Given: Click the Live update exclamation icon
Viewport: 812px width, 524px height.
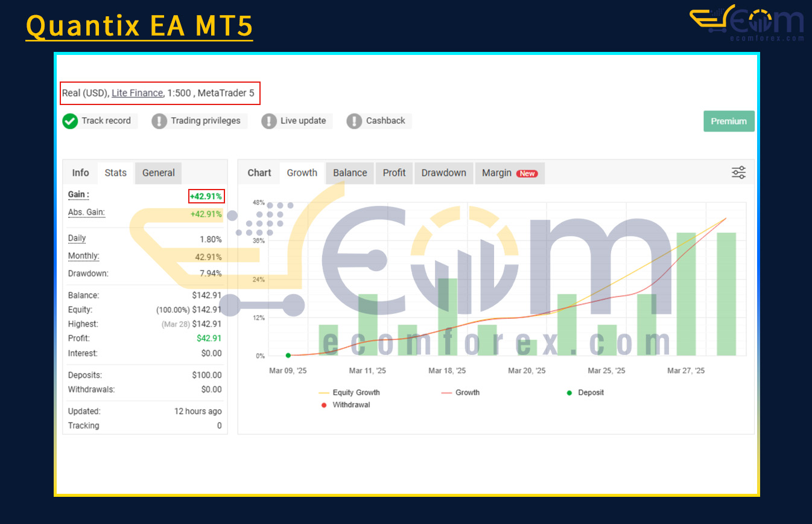Looking at the screenshot, I should (x=269, y=121).
